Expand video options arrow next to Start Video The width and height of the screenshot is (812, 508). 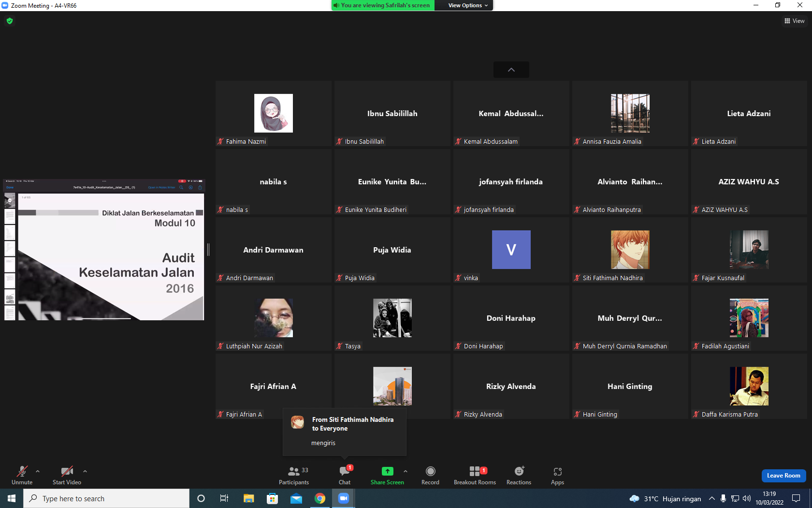coord(85,471)
